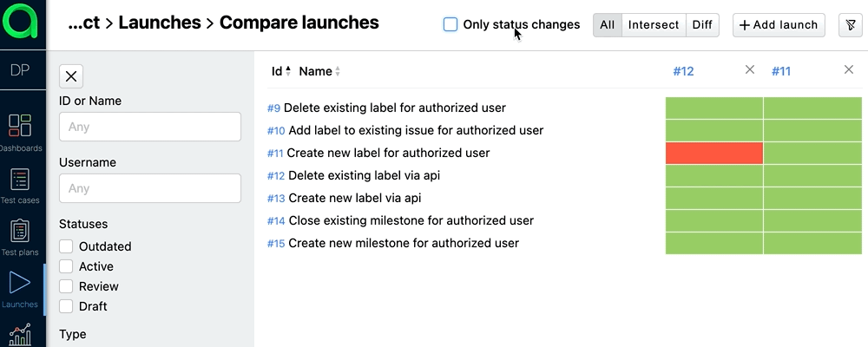
Task: Go to Test plans in sidebar
Action: (19, 232)
